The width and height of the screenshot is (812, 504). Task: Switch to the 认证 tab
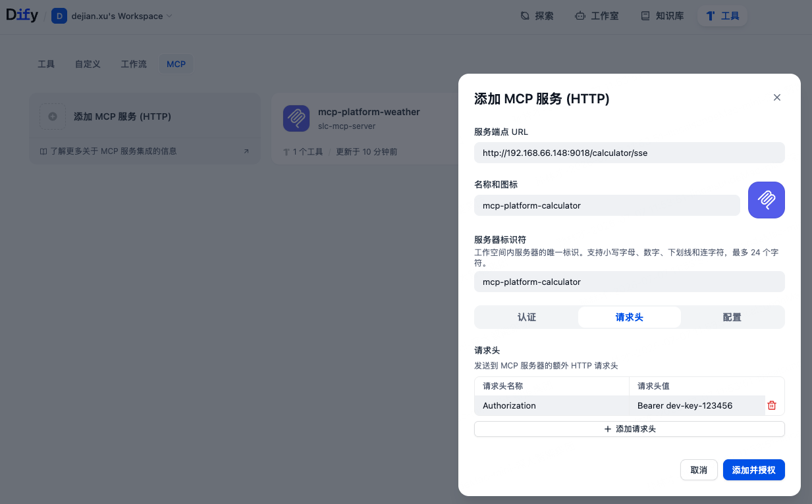coord(527,317)
